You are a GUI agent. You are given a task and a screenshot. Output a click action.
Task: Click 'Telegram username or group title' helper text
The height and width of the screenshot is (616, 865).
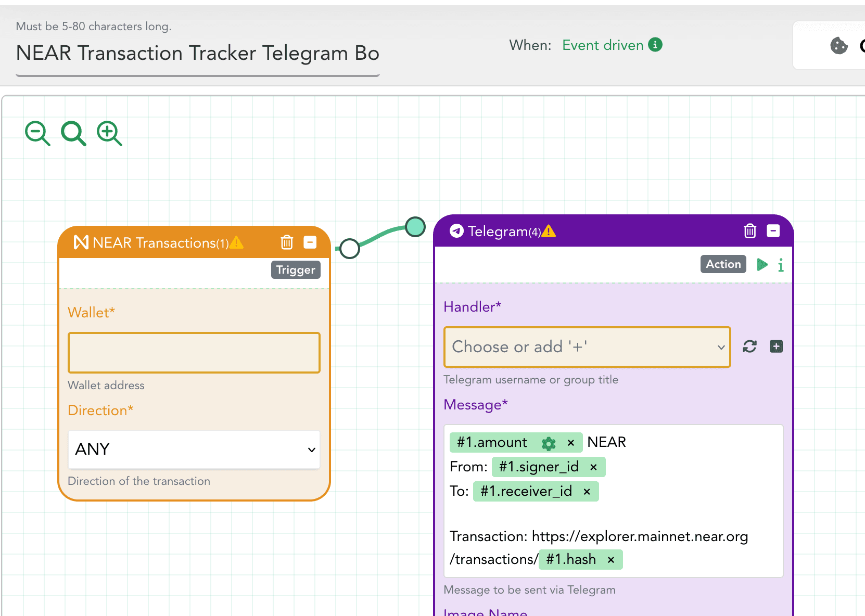pos(531,380)
